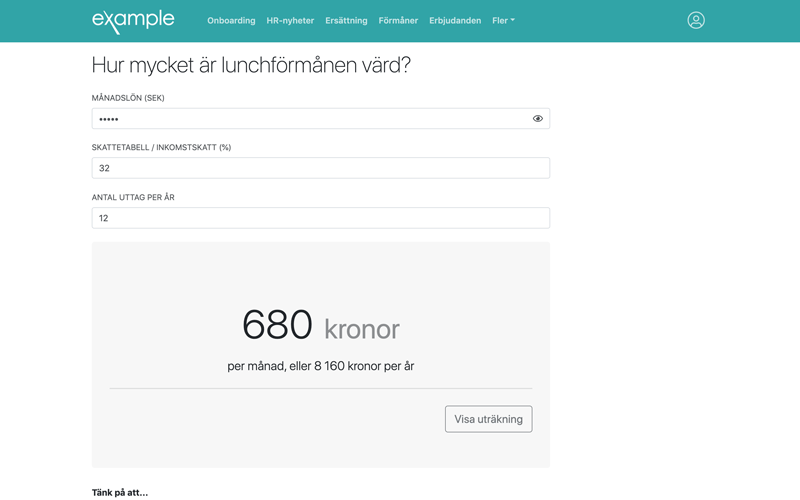
Task: Focus the masked Månadslön input field
Action: click(x=310, y=119)
